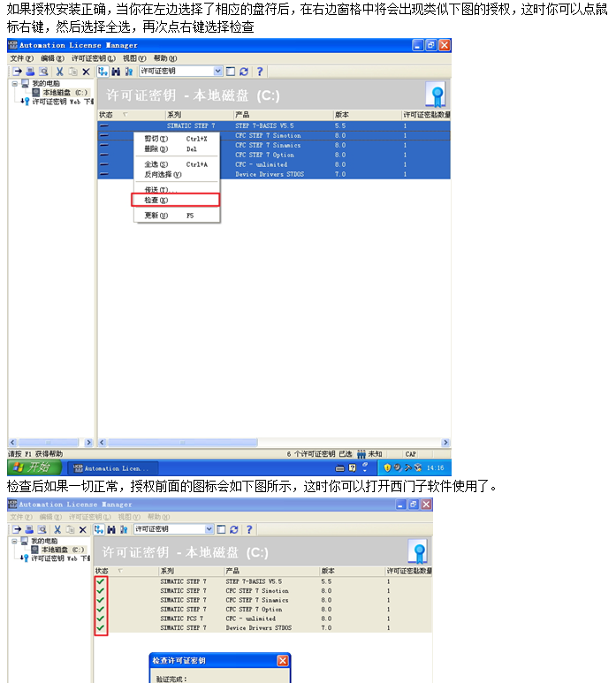616x683 pixels.
Task: Click the transfer arrow toolbar icon in the window showing the context menu
Action: pos(18,72)
